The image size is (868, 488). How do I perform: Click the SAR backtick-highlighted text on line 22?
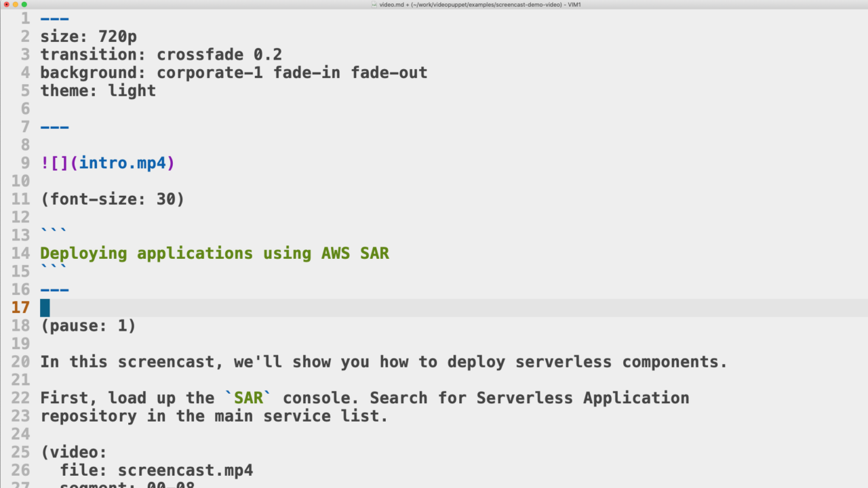click(x=248, y=398)
